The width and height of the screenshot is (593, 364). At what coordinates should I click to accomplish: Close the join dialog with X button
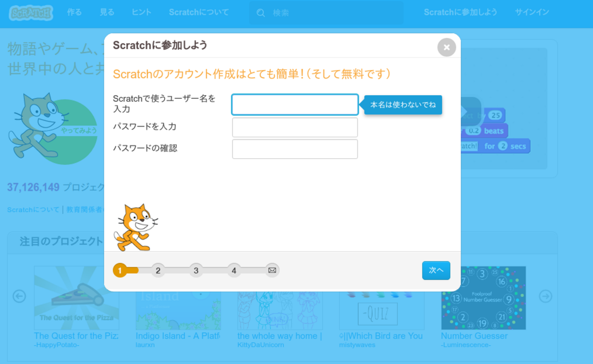click(x=447, y=47)
